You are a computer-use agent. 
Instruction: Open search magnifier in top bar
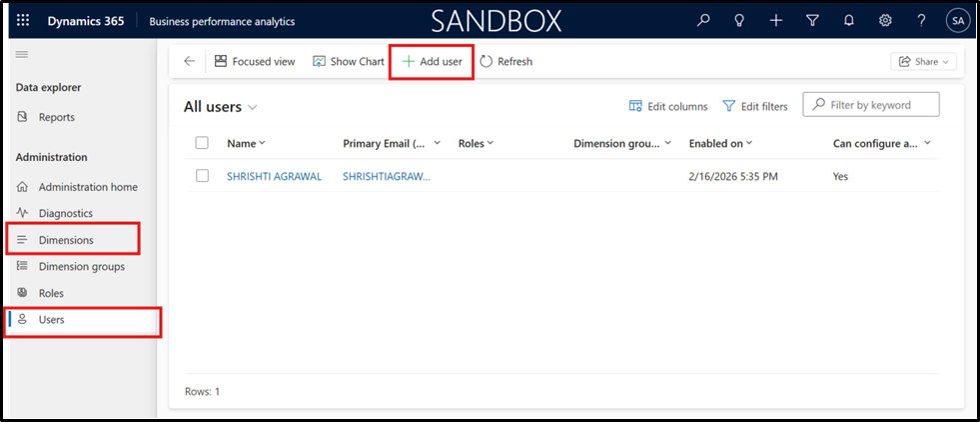[703, 21]
